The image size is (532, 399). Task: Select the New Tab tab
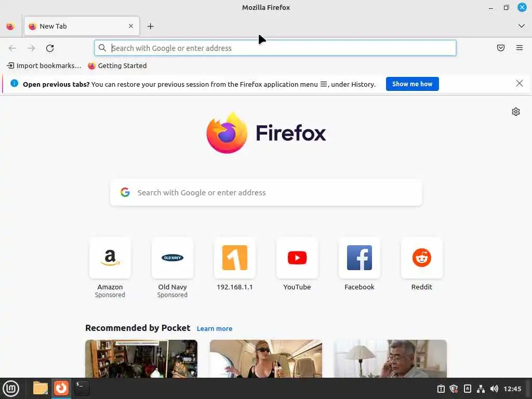[82, 26]
